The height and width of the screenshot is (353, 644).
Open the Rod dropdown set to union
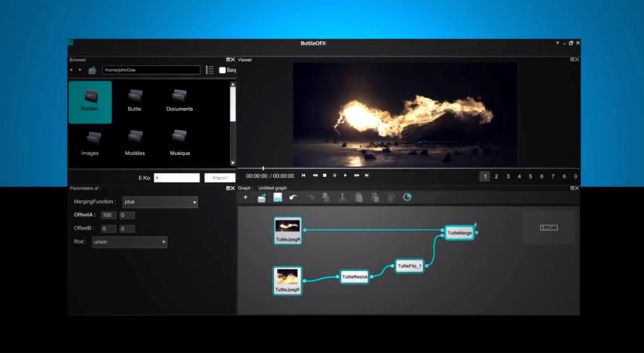[x=129, y=242]
